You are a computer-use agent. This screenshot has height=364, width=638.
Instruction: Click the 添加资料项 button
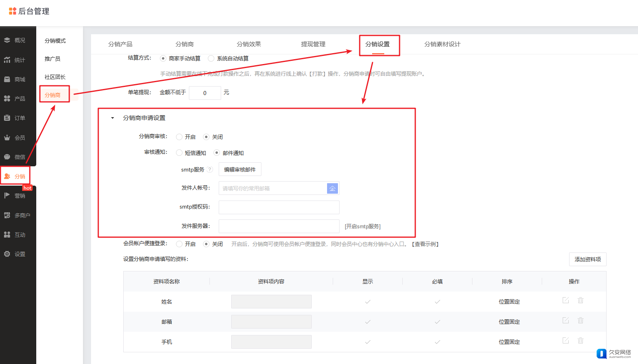point(587,259)
